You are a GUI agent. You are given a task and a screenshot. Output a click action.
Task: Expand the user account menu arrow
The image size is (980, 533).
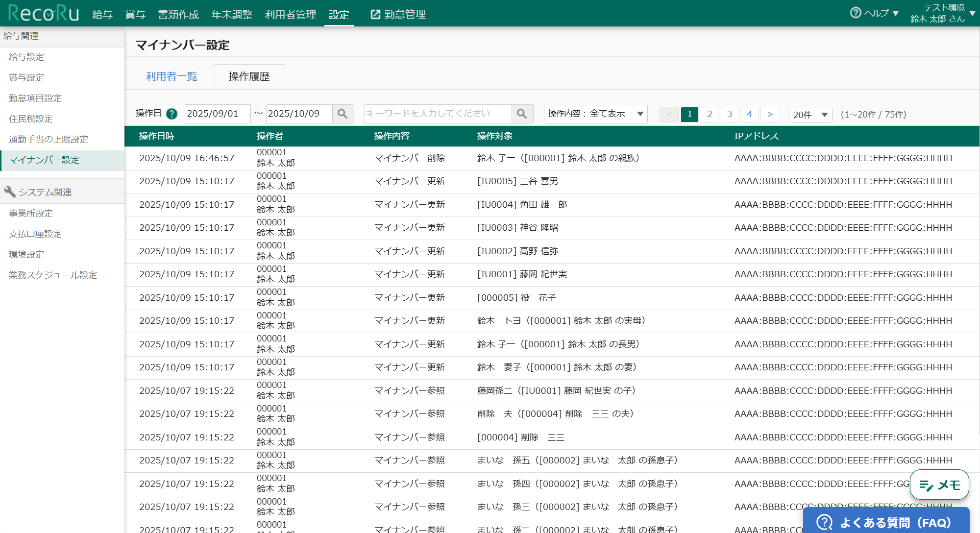pos(972,13)
